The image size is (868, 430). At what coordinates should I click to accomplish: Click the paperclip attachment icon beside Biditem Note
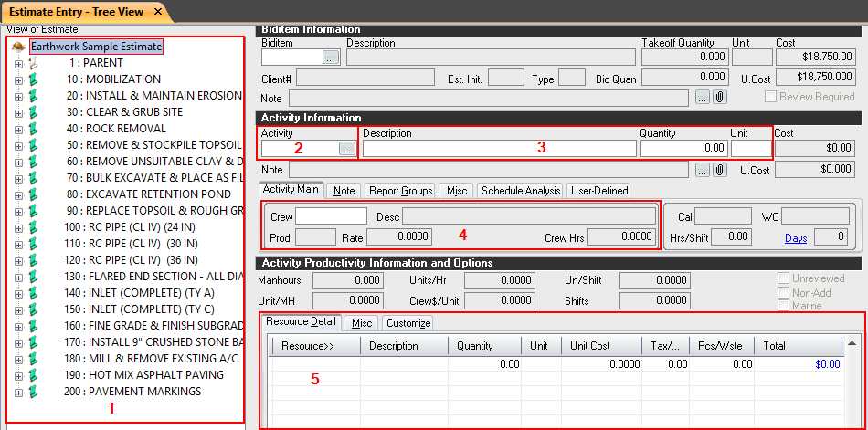click(720, 96)
